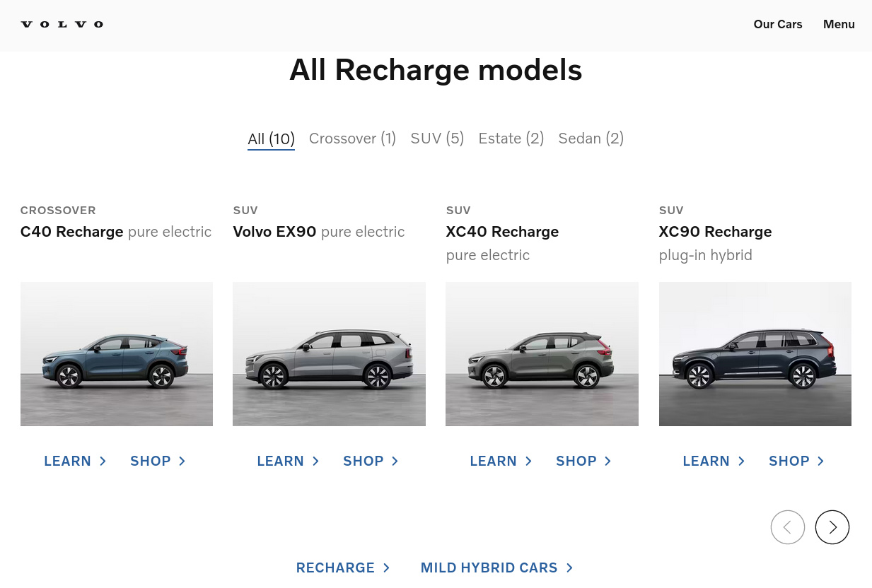
Task: Click the Volvo logo
Action: (62, 24)
